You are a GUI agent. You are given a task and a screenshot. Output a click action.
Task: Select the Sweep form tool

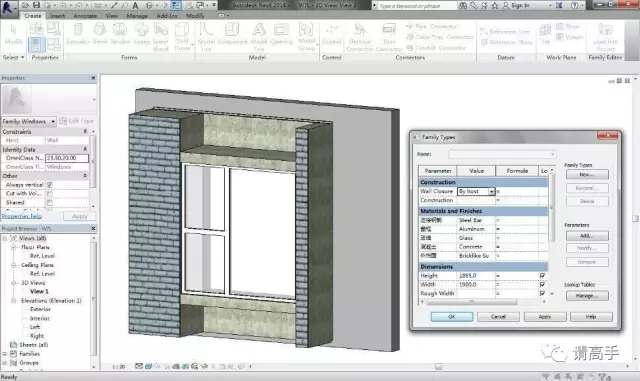[x=142, y=34]
